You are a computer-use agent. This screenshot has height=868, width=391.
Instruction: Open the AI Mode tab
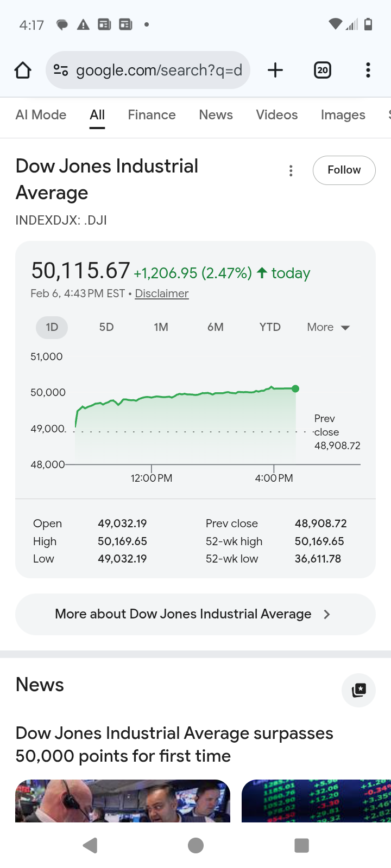pos(41,115)
